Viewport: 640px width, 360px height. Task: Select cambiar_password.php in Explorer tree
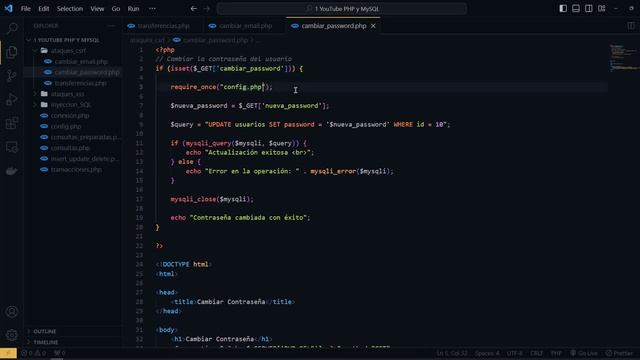click(87, 72)
